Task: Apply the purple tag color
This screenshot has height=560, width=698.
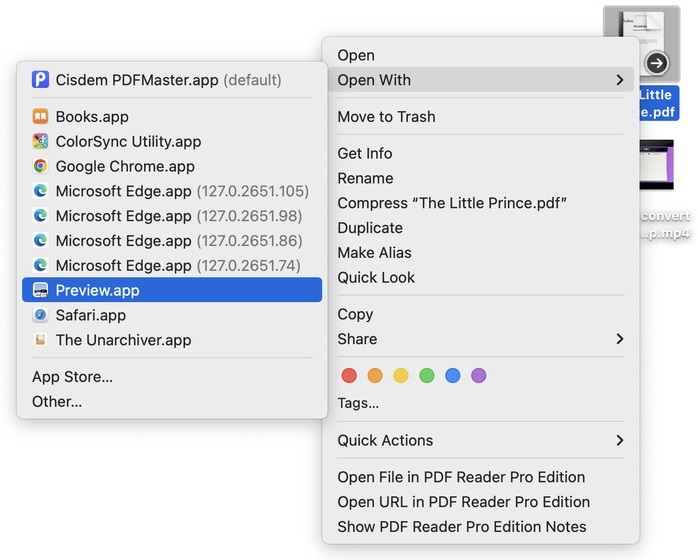Action: coord(479,375)
